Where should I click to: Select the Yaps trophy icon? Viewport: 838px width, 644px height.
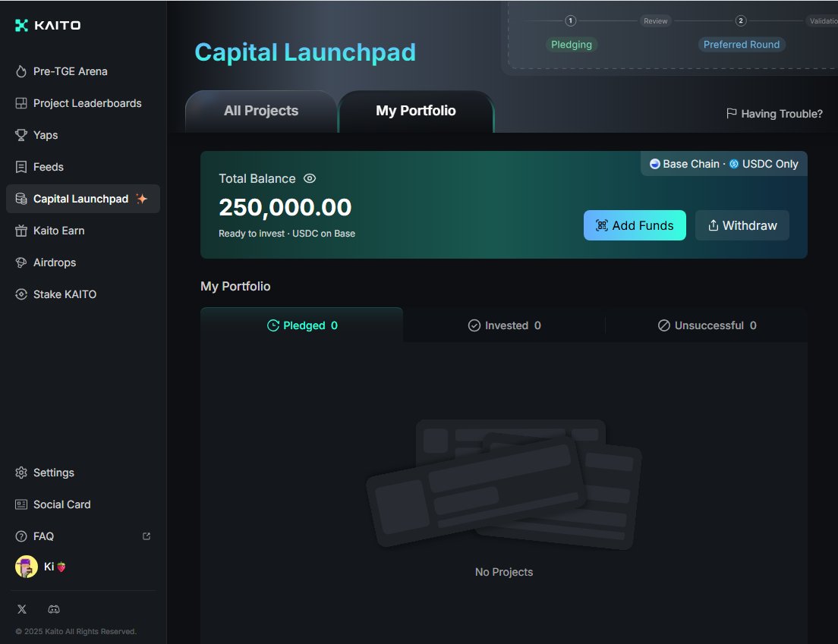click(x=21, y=135)
